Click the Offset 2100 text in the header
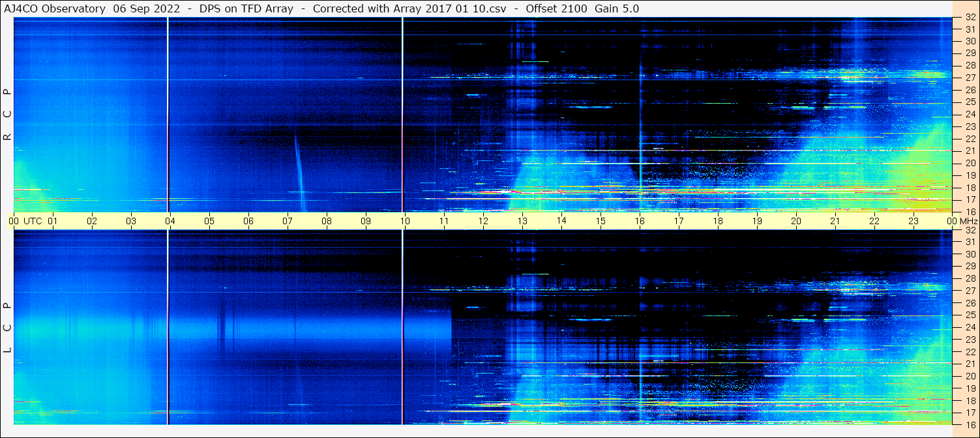980x438 pixels. (x=555, y=8)
